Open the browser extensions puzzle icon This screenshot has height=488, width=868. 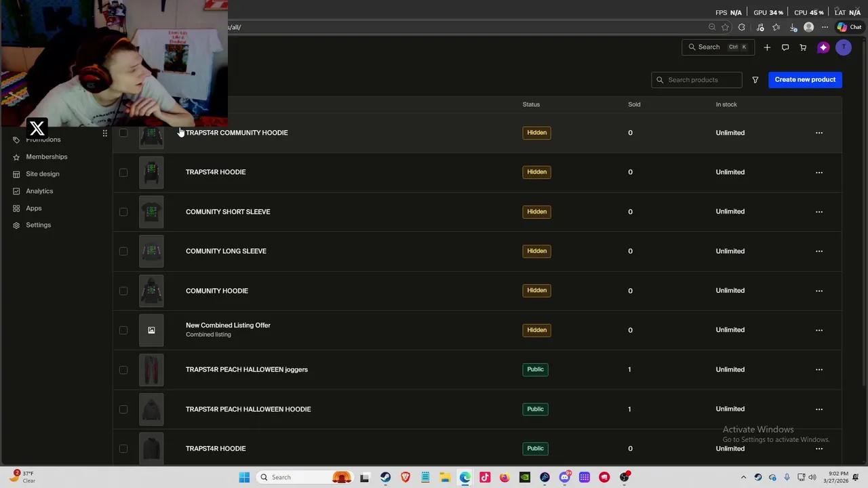tap(742, 27)
